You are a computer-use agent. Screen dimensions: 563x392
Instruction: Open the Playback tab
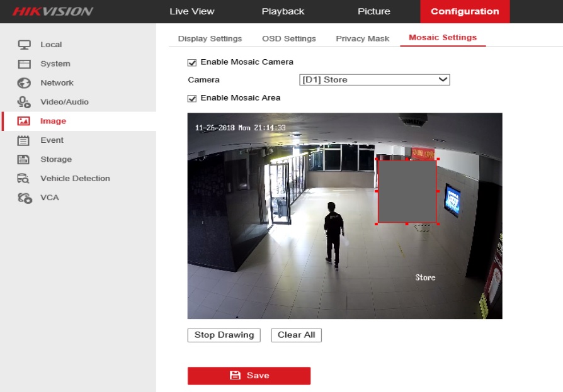point(283,11)
